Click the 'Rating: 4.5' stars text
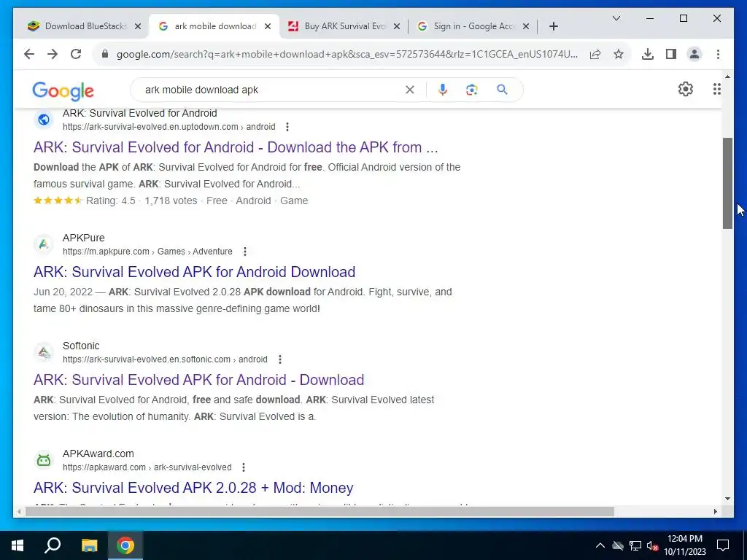 [x=85, y=201]
